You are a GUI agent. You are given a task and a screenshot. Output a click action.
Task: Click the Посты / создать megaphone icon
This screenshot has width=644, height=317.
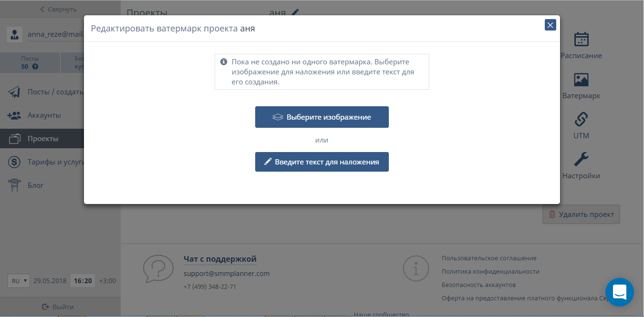tap(14, 92)
